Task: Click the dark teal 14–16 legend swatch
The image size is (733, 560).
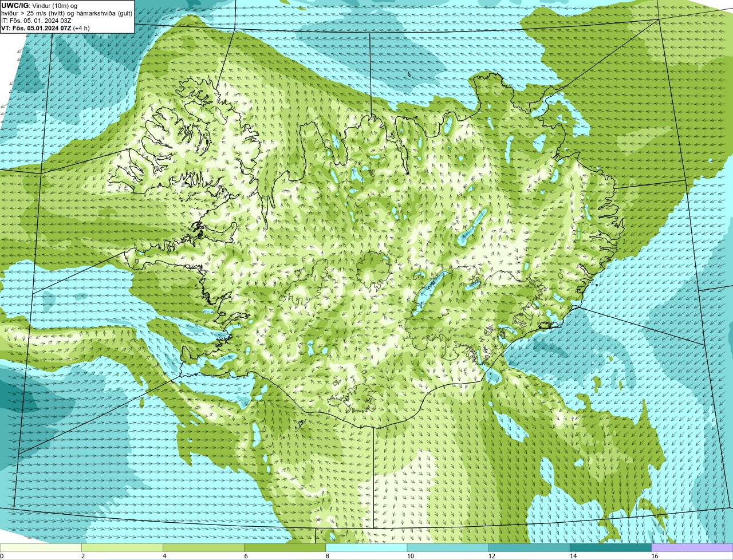Action: tap(610, 548)
